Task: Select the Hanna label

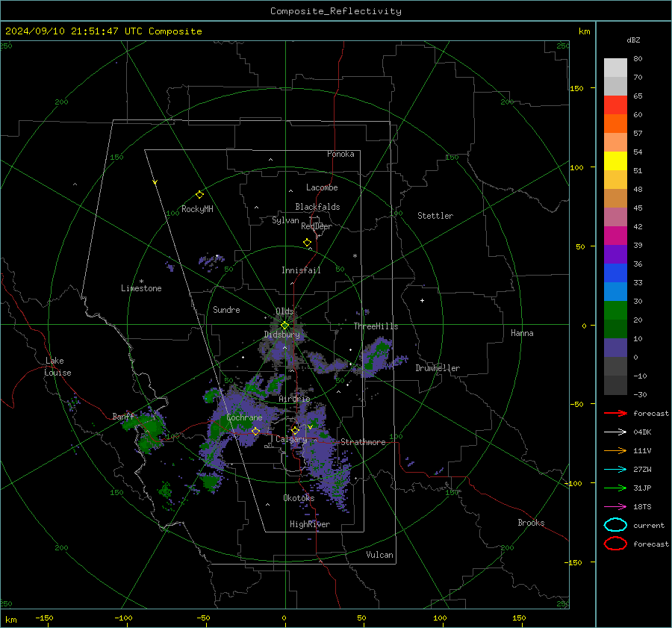Action: tap(522, 333)
